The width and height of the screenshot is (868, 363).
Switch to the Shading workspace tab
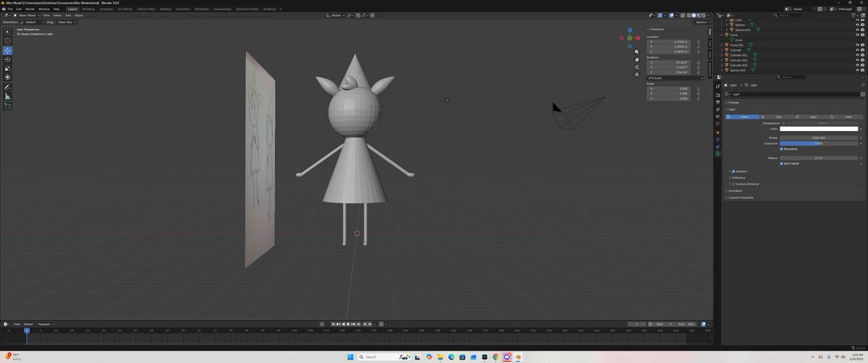(165, 9)
